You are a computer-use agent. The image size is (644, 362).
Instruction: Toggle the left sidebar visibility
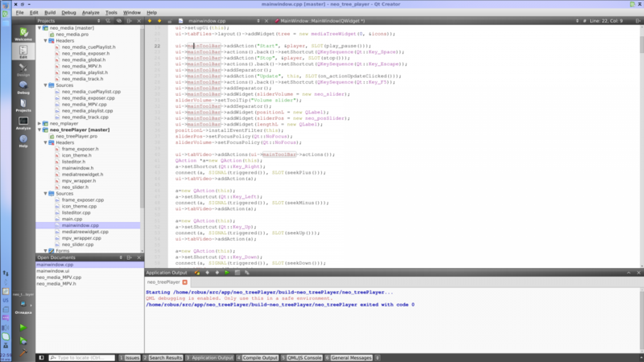point(42,357)
